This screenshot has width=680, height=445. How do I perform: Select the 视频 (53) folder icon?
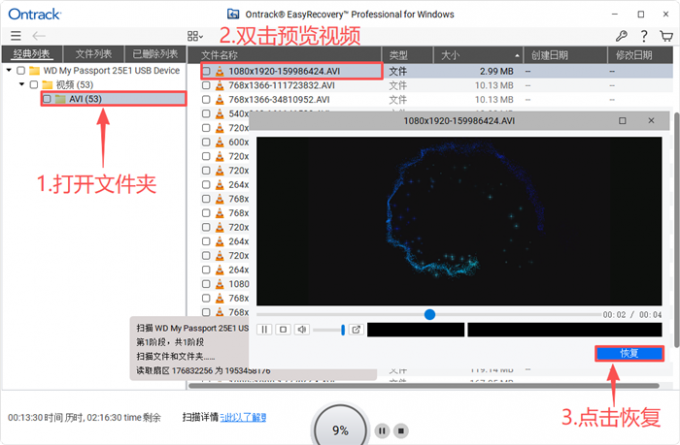coord(47,85)
